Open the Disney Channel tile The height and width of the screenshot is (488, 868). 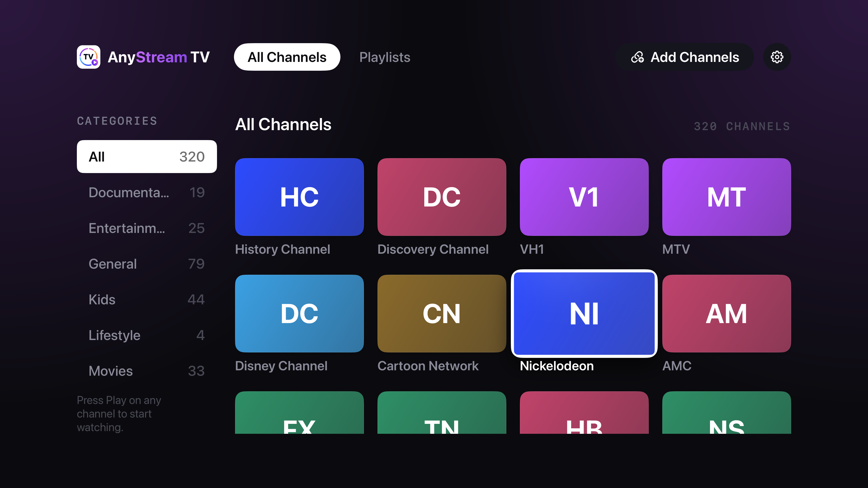[299, 314]
